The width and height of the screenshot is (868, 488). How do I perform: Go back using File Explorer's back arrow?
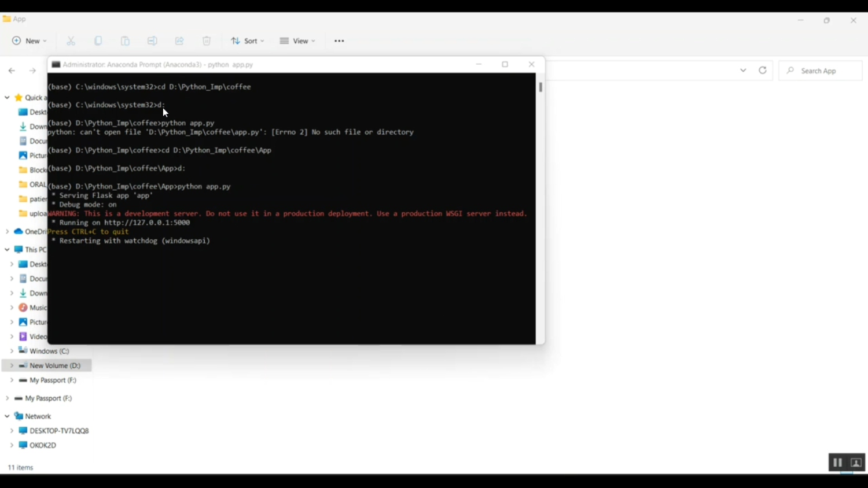(x=12, y=71)
